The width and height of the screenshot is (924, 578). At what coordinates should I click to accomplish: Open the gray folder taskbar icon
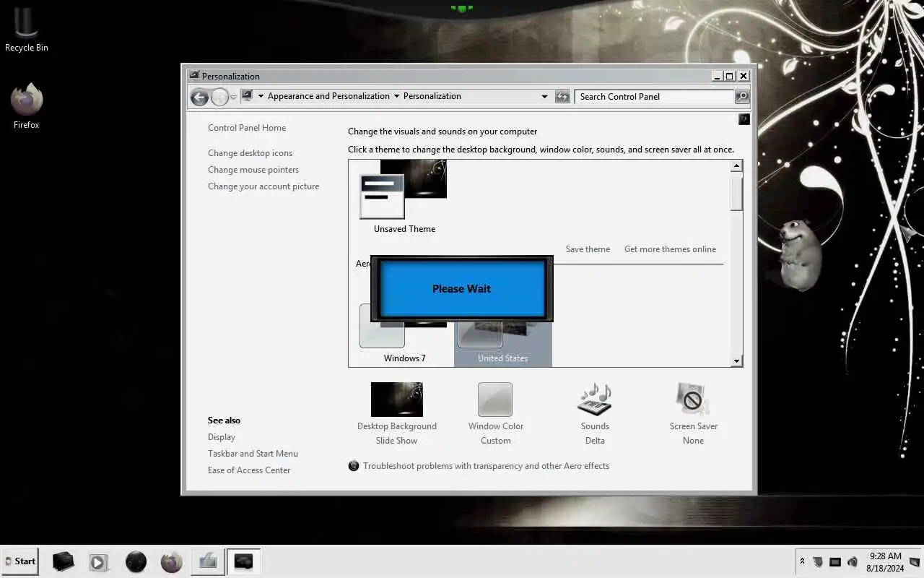208,561
